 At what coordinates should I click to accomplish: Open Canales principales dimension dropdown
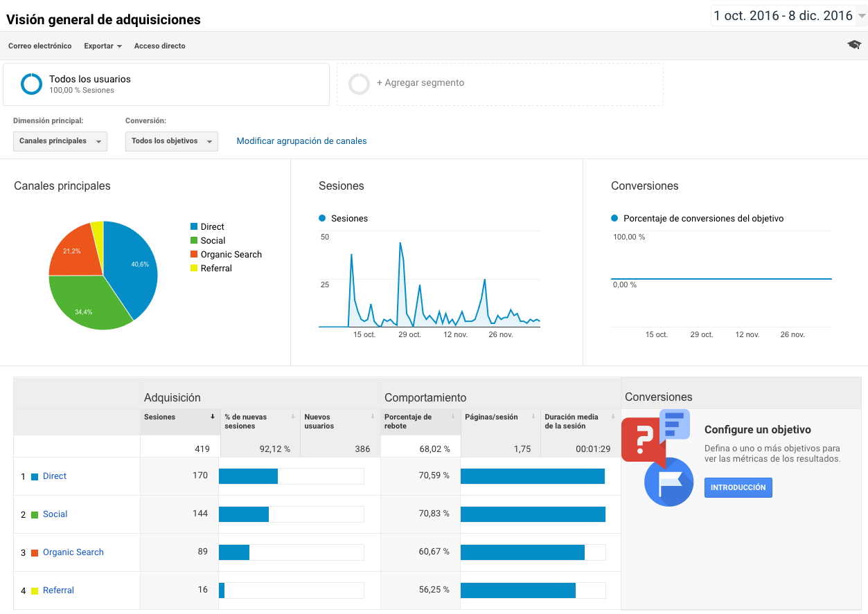click(60, 141)
